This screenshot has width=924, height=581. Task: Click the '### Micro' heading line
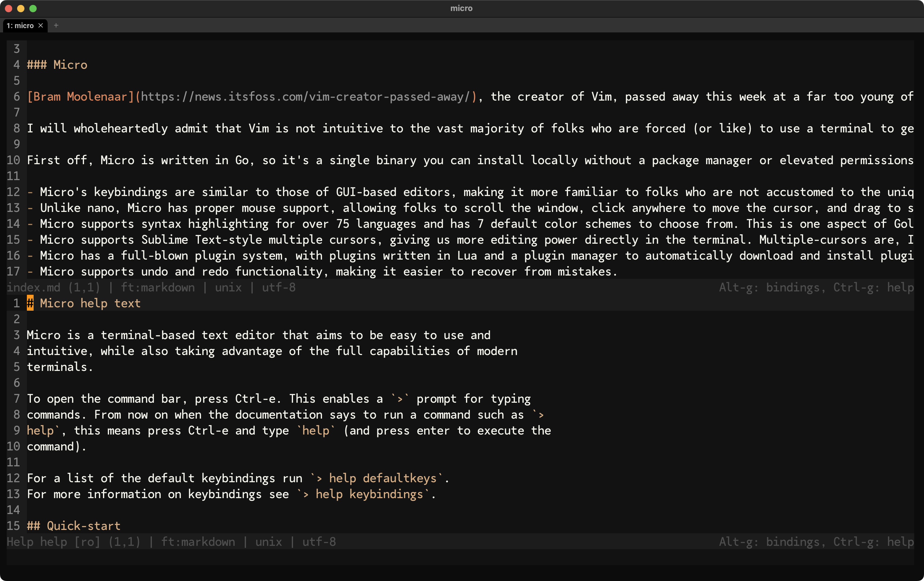coord(57,65)
